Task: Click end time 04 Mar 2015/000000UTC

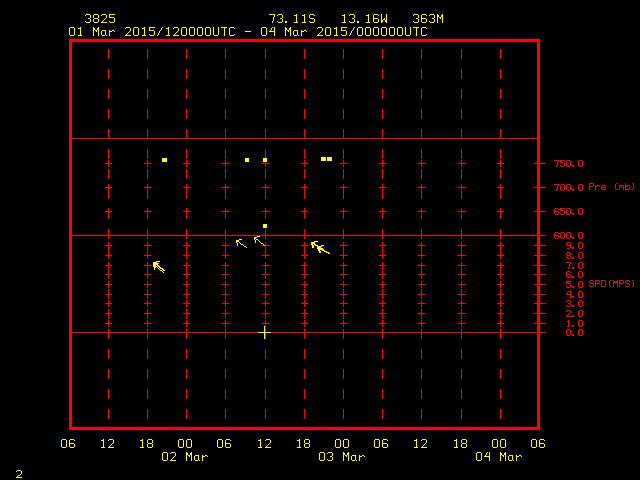Action: pyautogui.click(x=344, y=32)
